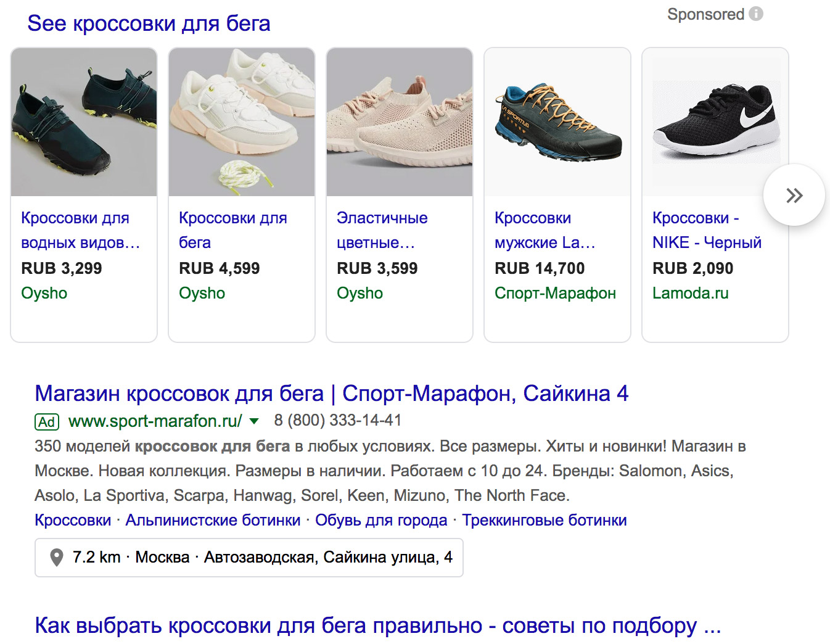Follow the 'Обувь для города' sitelink
This screenshot has height=644, width=830.
[x=381, y=520]
